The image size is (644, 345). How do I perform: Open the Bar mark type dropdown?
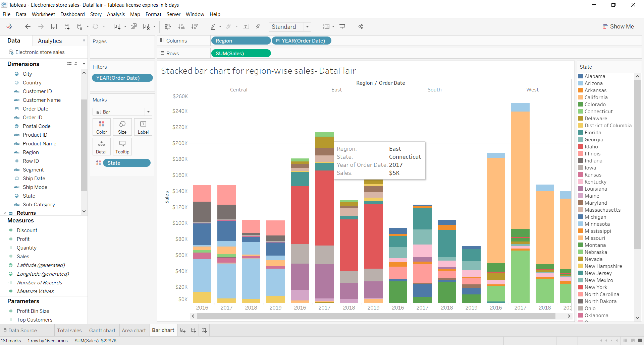click(148, 112)
